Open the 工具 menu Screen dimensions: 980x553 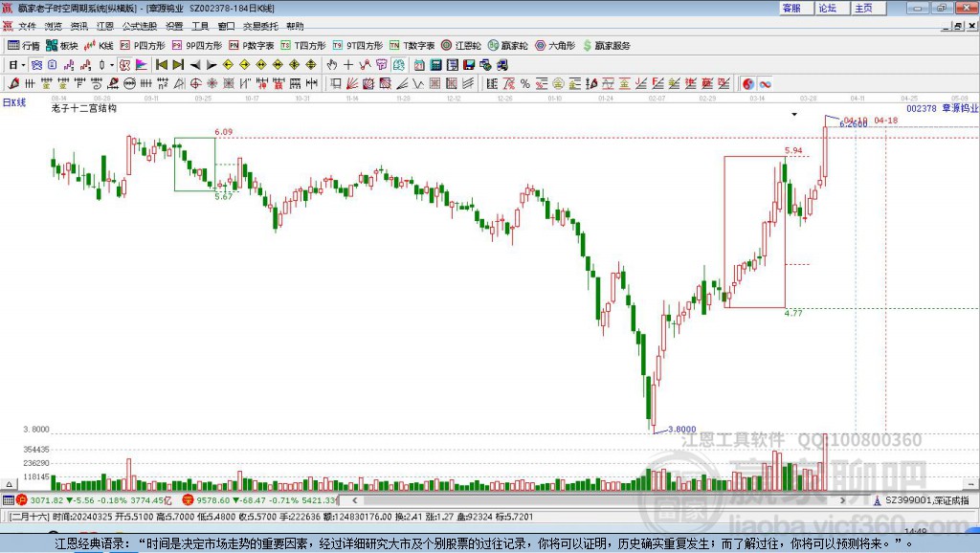[x=200, y=26]
